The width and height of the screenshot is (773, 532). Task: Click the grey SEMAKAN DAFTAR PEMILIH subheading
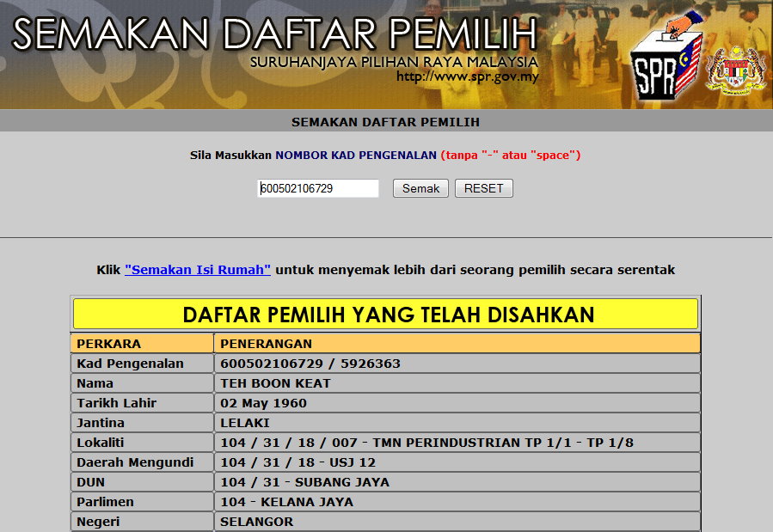[385, 122]
